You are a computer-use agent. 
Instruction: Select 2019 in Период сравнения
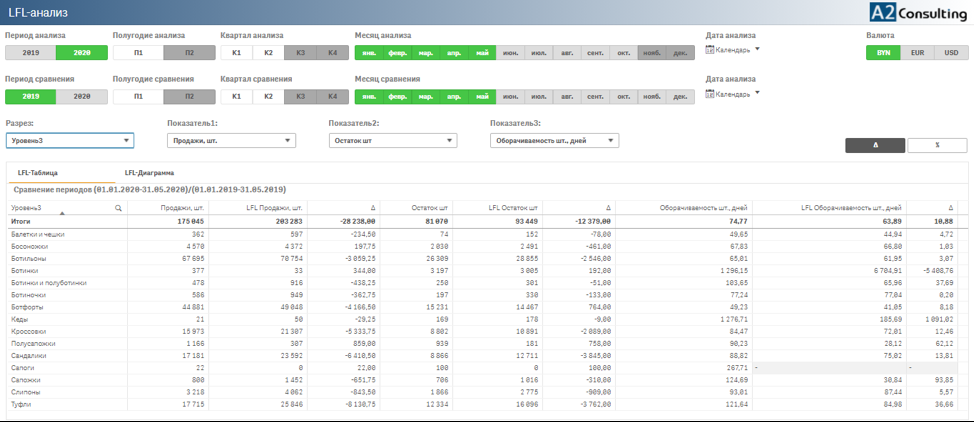(x=30, y=97)
